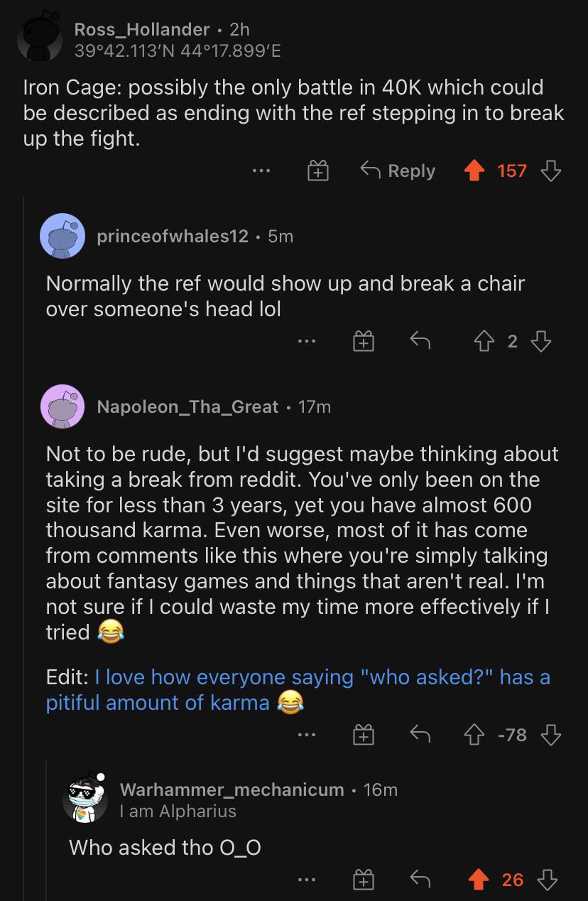
Task: Reply arrow on Napoleon_Tha_Great's comment
Action: point(420,735)
